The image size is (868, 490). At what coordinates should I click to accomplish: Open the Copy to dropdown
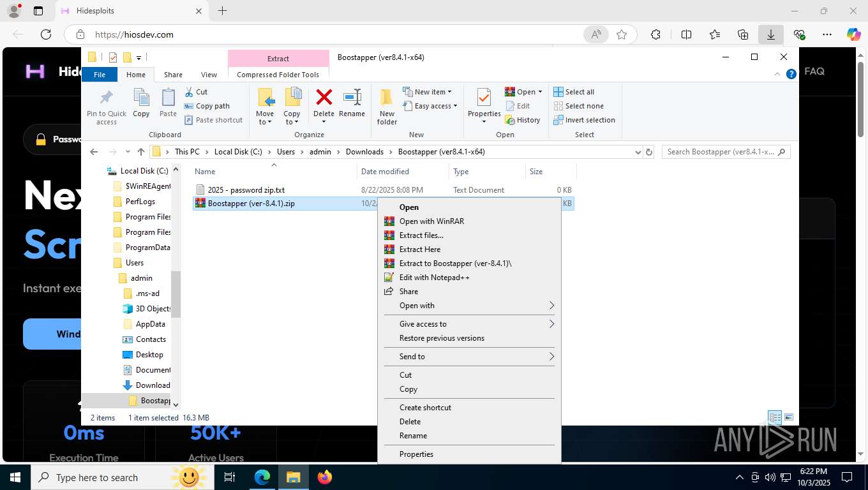click(292, 107)
